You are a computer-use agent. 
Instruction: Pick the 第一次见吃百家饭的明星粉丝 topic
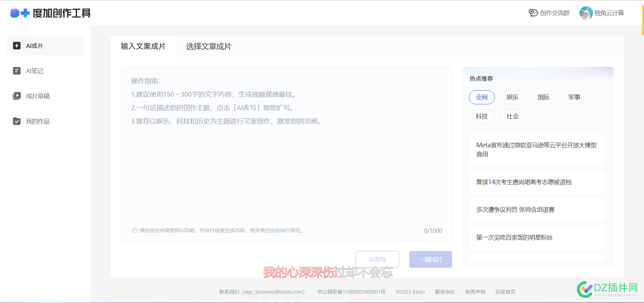(x=537, y=237)
